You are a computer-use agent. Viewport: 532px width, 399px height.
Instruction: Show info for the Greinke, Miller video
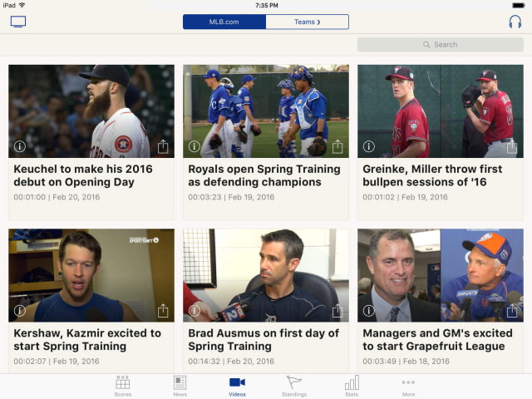pyautogui.click(x=369, y=146)
